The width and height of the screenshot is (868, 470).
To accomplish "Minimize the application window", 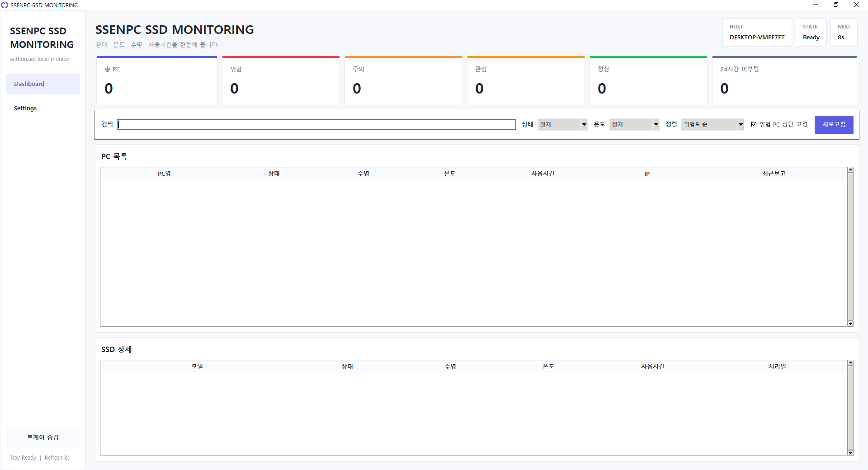I will click(816, 5).
